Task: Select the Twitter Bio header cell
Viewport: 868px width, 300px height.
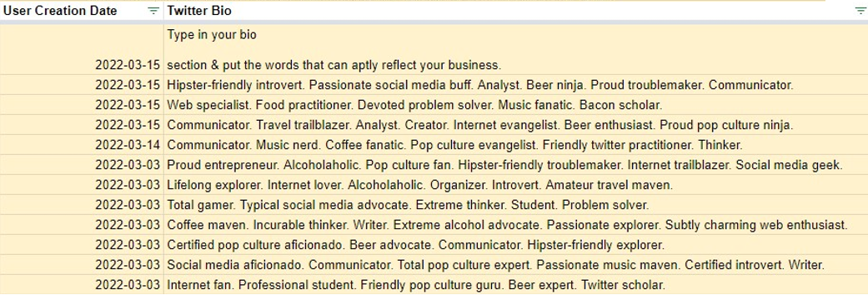Action: (x=515, y=11)
